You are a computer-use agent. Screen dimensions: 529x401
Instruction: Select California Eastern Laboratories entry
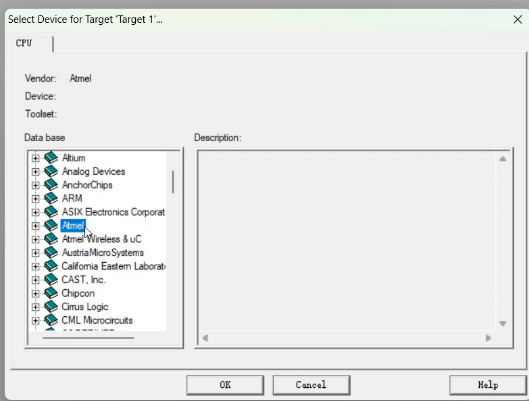click(113, 266)
